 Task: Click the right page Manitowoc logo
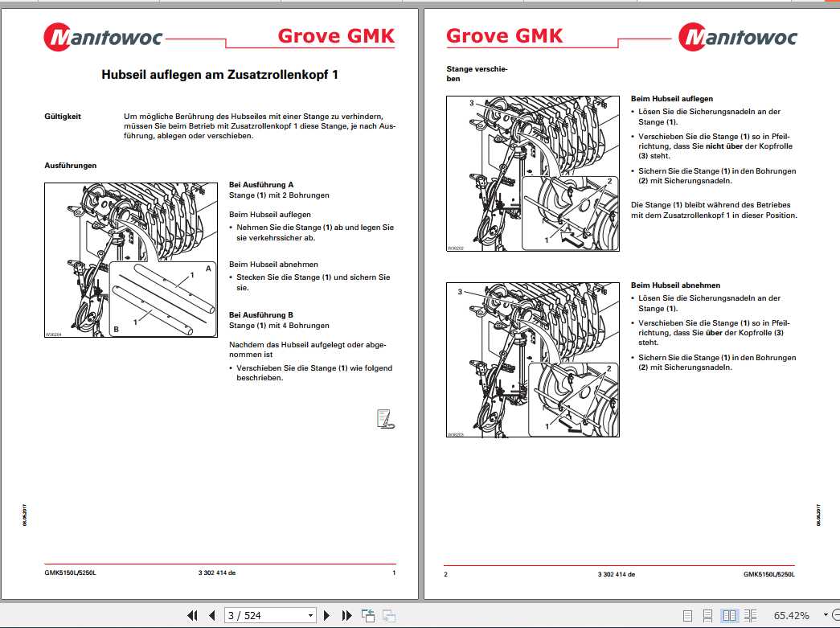[738, 37]
